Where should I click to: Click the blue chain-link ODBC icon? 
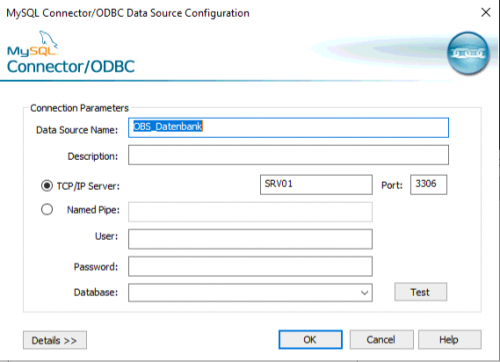(468, 53)
